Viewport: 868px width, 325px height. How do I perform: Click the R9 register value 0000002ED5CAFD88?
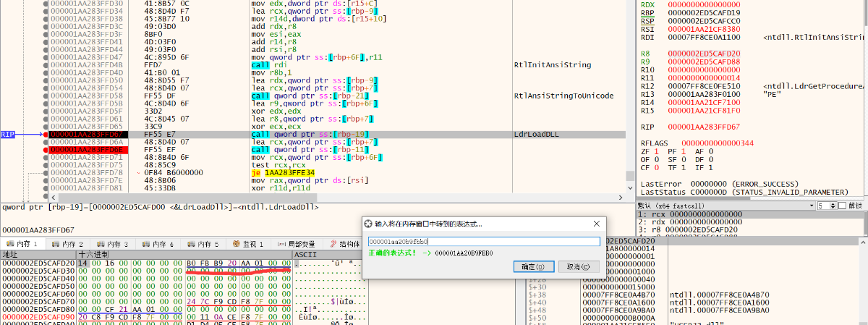[x=705, y=62]
